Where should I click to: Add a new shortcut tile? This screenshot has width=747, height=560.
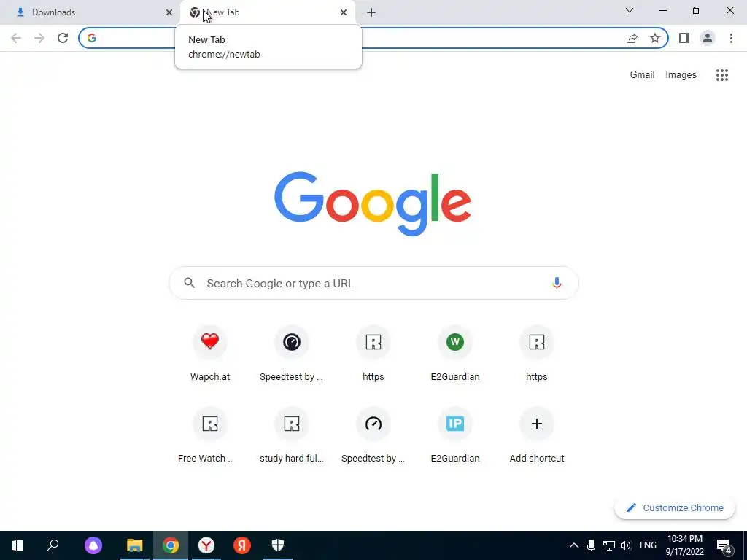click(537, 436)
